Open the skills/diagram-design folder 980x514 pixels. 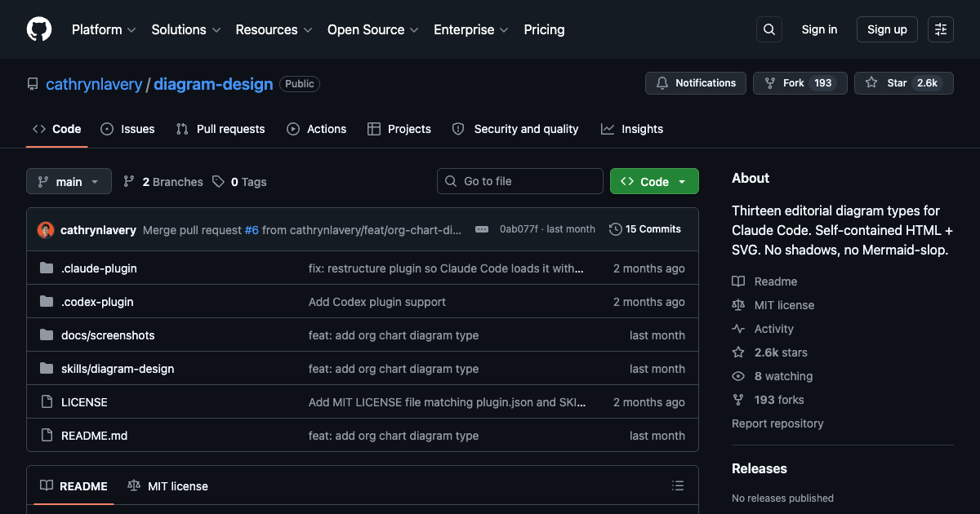click(118, 369)
